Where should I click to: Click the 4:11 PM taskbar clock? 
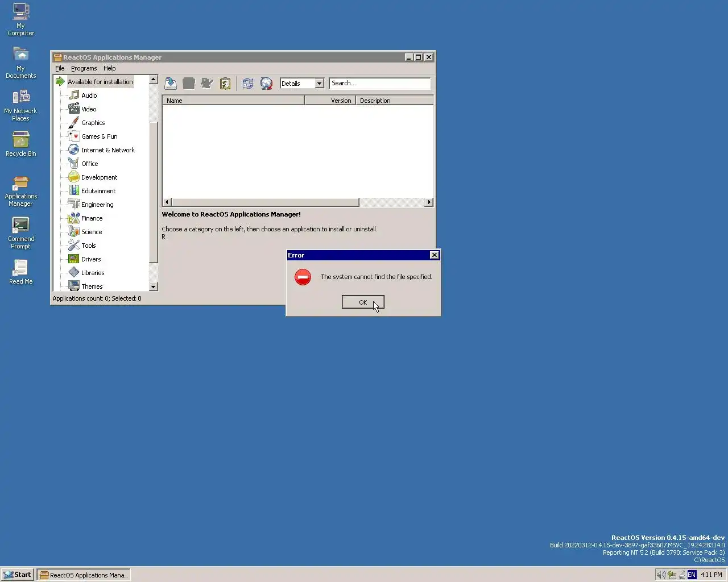pyautogui.click(x=712, y=575)
